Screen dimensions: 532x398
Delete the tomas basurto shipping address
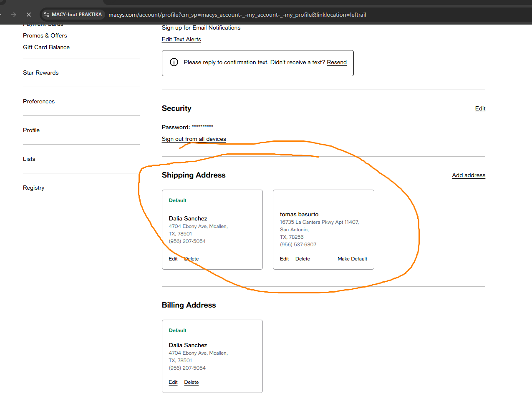303,259
